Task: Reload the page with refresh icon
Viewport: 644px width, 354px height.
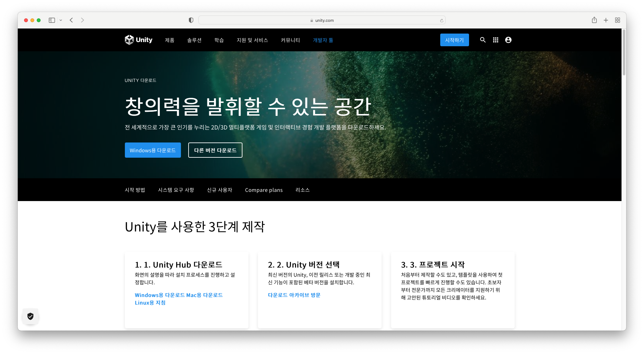Action: tap(441, 21)
